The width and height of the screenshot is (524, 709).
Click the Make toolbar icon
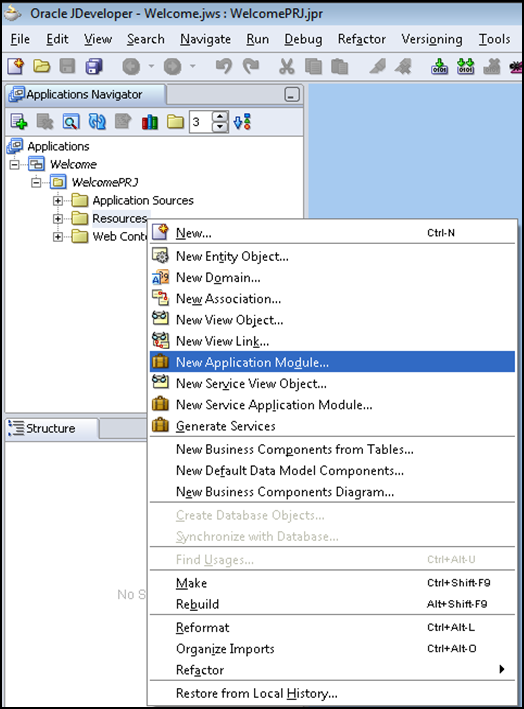pos(439,66)
